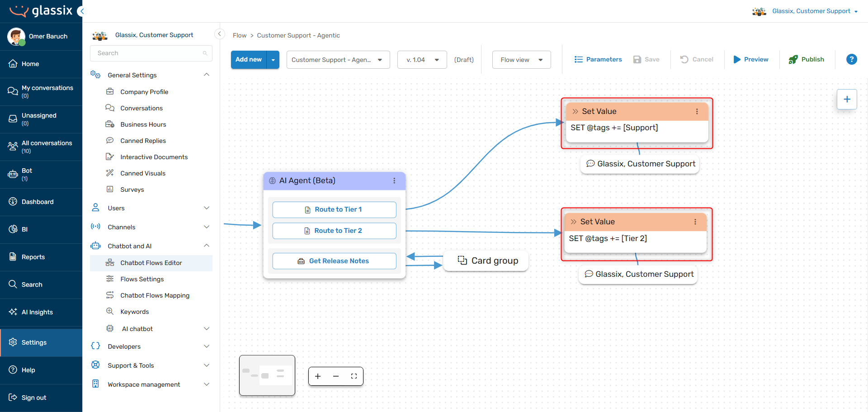Click the Glassix logo
The height and width of the screenshot is (412, 868).
pyautogui.click(x=41, y=11)
